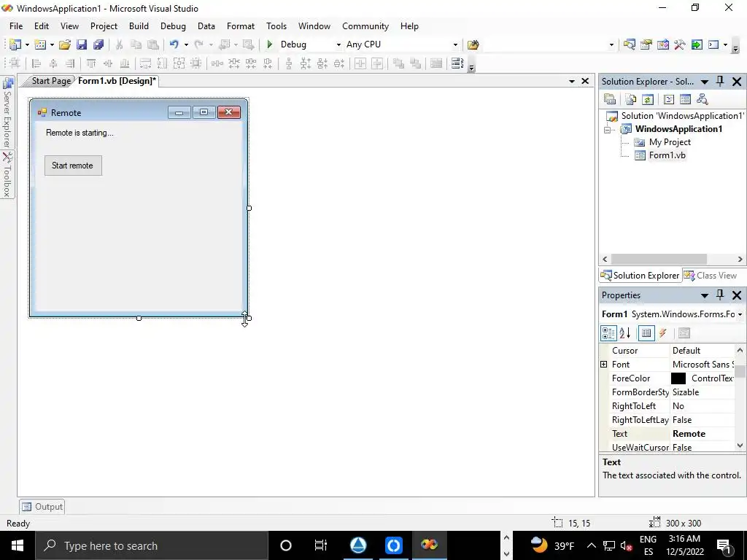Click View Class Diagram icon
The height and width of the screenshot is (560, 747).
703,99
